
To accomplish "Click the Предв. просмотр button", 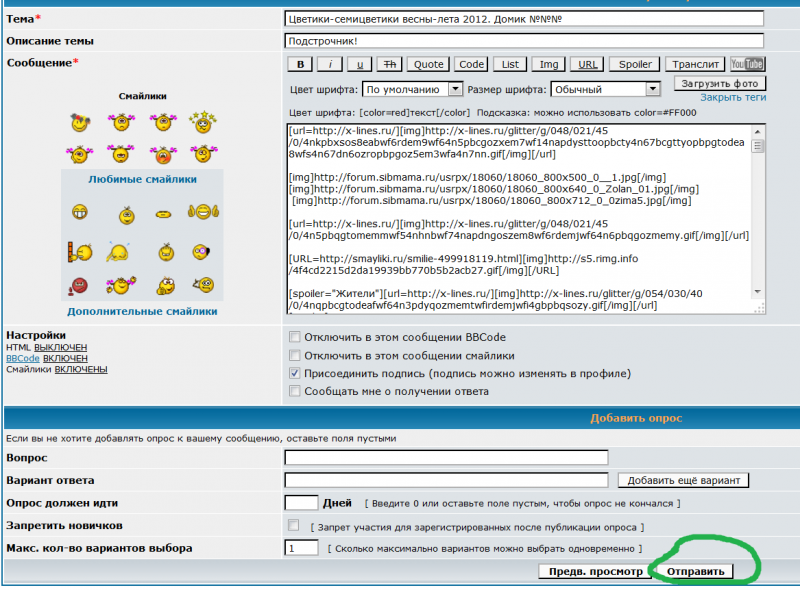I will click(x=595, y=571).
